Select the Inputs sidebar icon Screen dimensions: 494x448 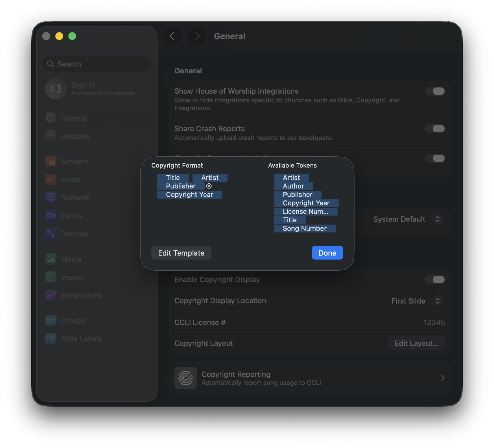51,216
